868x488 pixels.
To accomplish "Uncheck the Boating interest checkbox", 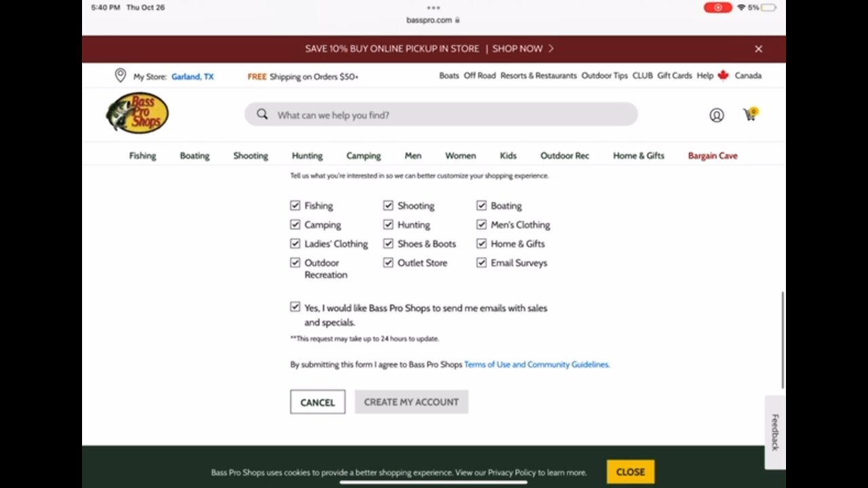I will tap(481, 205).
